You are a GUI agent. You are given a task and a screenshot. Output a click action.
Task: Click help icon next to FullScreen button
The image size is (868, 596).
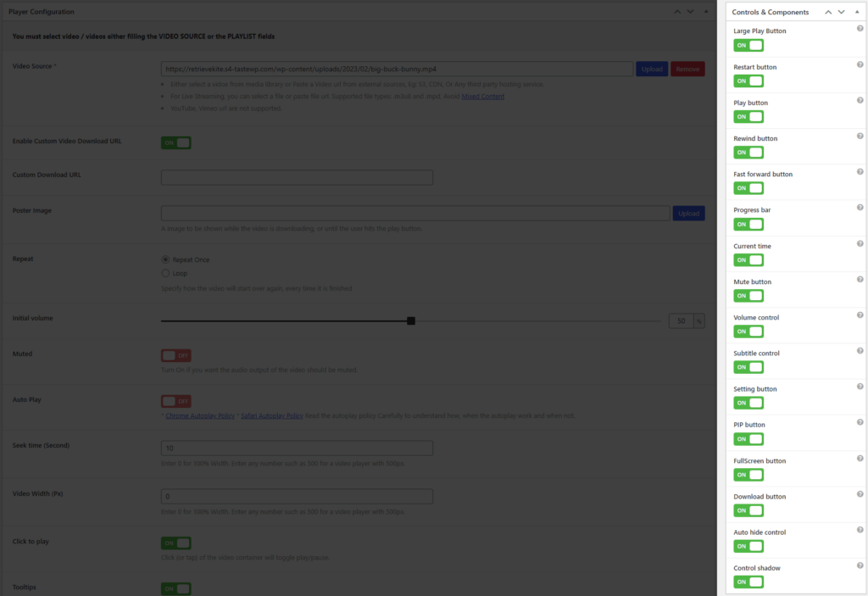pos(859,458)
